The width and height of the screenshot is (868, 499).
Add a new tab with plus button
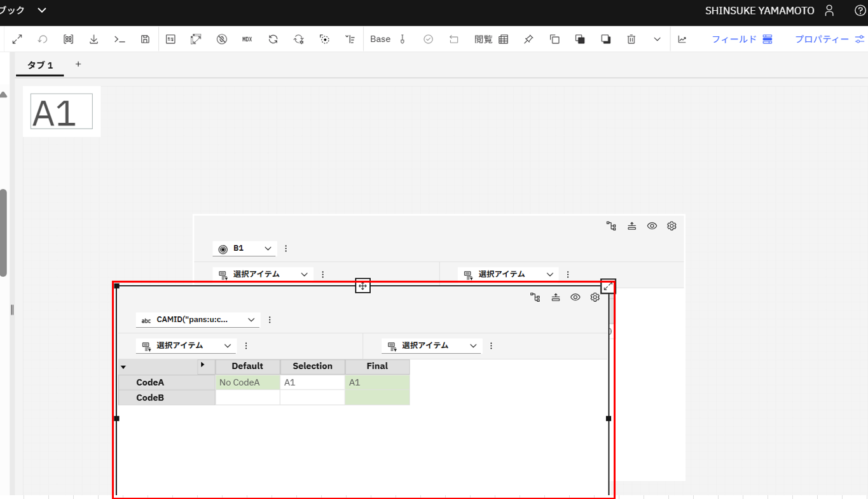[x=78, y=64]
